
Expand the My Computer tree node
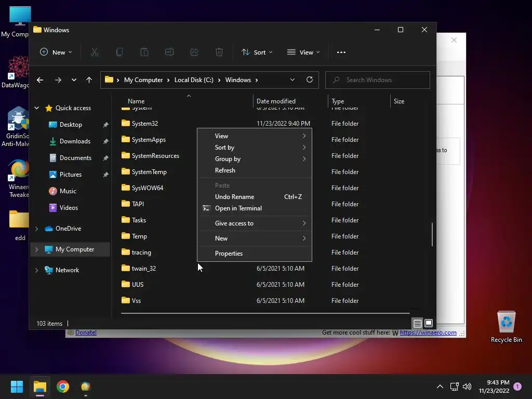click(37, 249)
